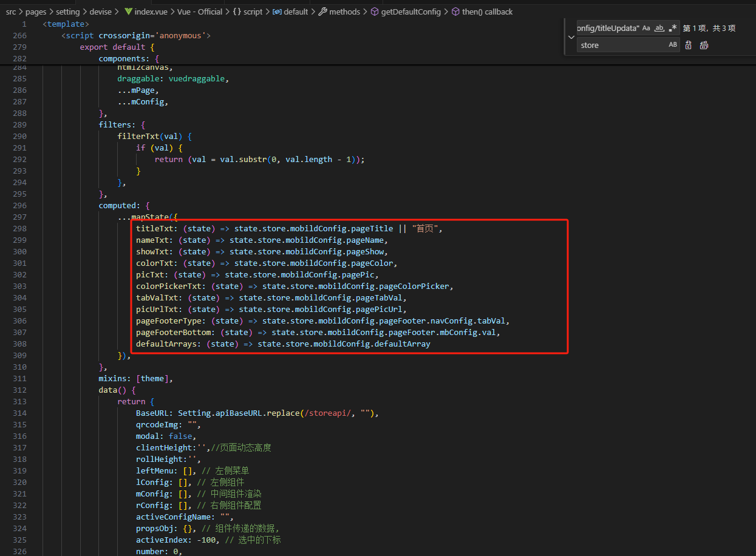The width and height of the screenshot is (756, 556).
Task: Click the pageFooterType computed property line
Action: point(323,320)
